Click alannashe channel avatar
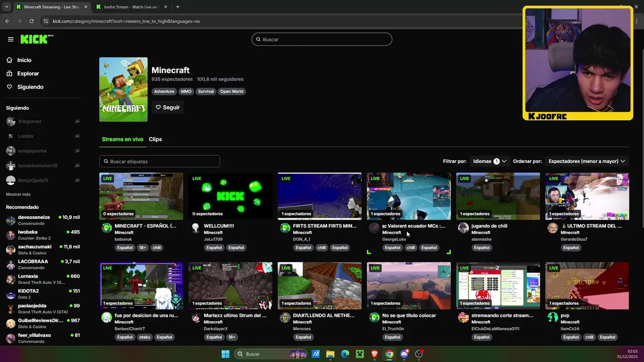 click(463, 228)
